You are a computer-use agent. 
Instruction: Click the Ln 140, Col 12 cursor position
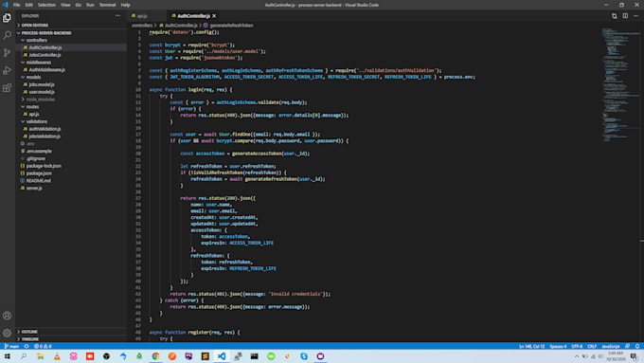point(532,347)
